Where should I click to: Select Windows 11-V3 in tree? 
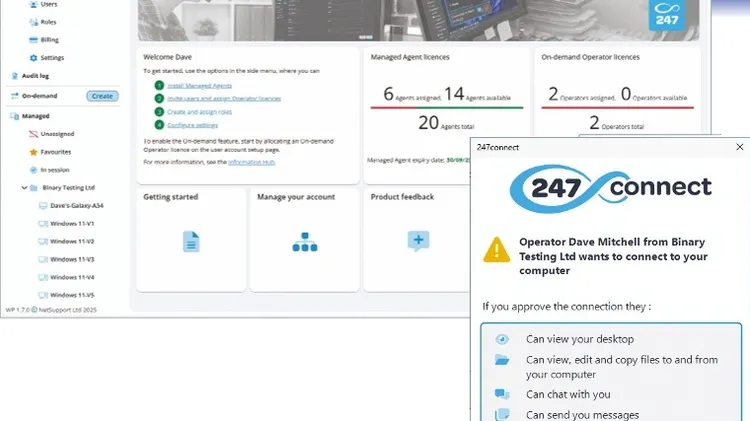point(72,259)
